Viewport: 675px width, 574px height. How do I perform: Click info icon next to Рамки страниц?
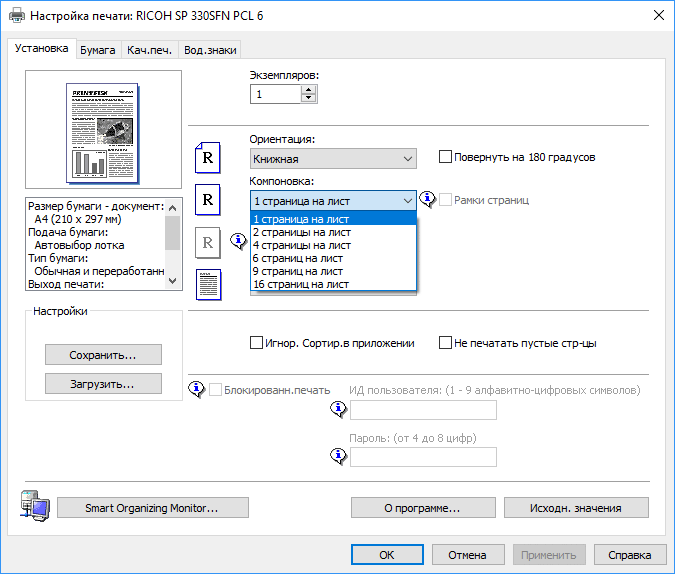point(428,200)
